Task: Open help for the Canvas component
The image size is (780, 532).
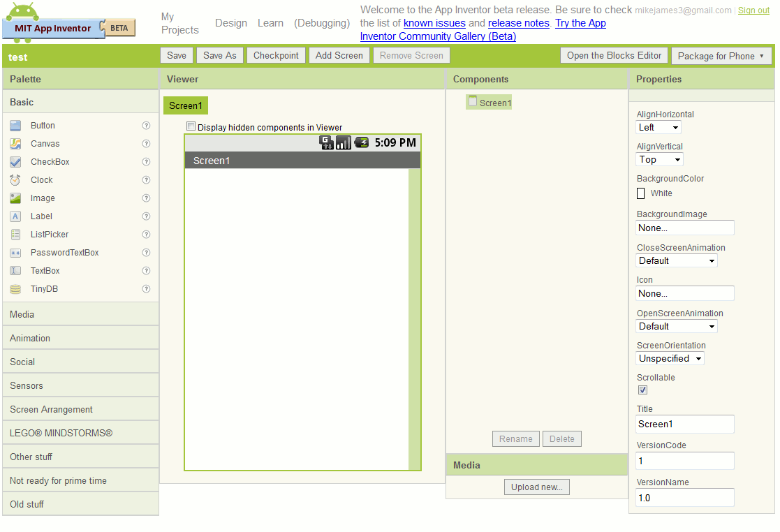Action: point(146,144)
